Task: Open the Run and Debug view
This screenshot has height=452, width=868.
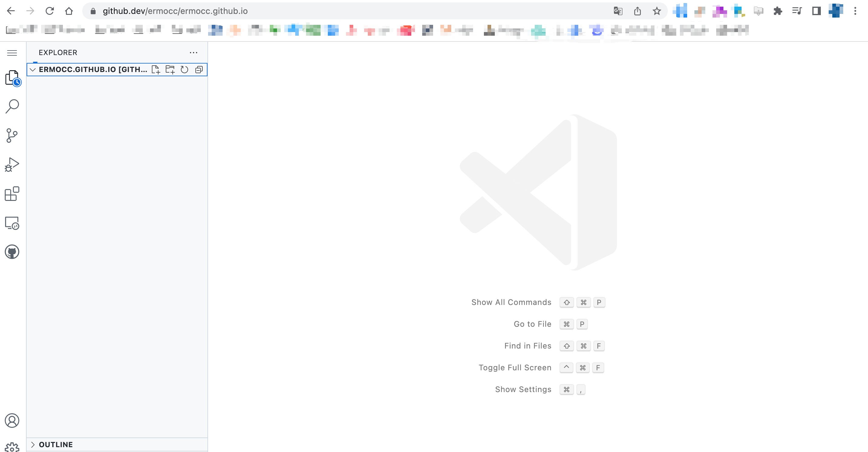Action: pos(12,165)
